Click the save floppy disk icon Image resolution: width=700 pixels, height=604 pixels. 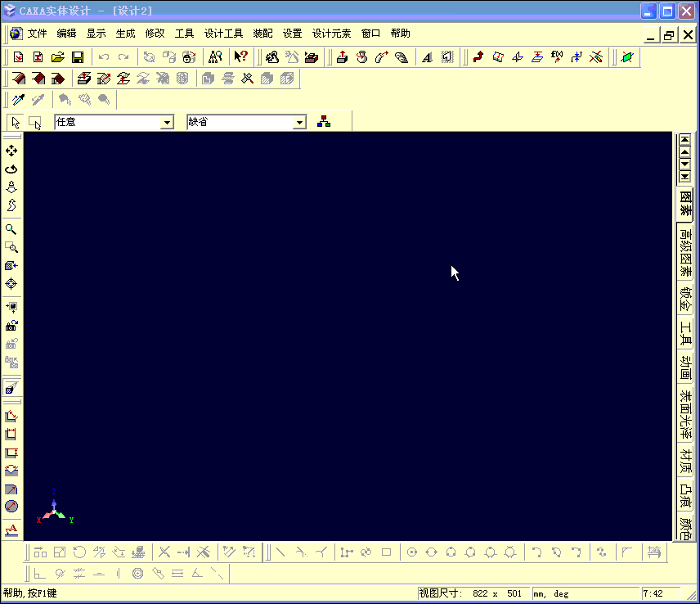coord(78,57)
